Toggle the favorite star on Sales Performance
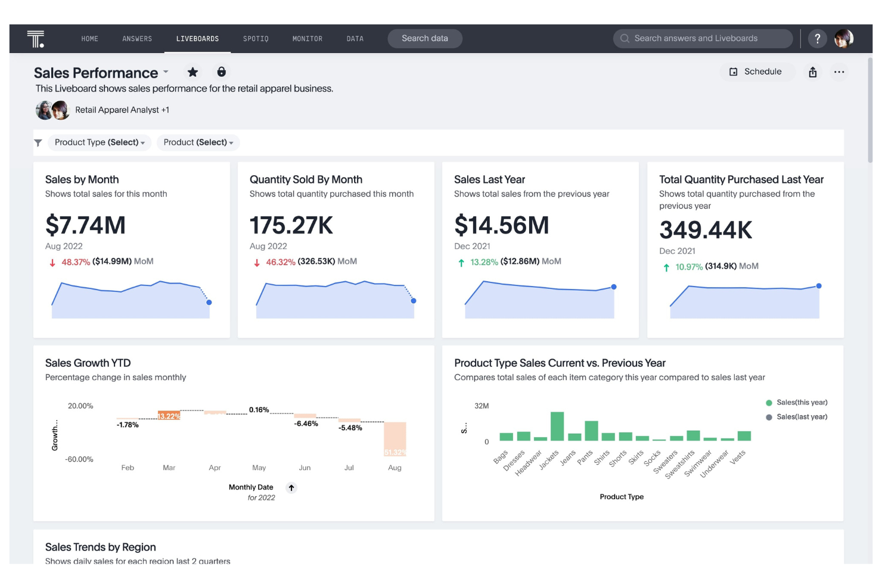 [192, 71]
